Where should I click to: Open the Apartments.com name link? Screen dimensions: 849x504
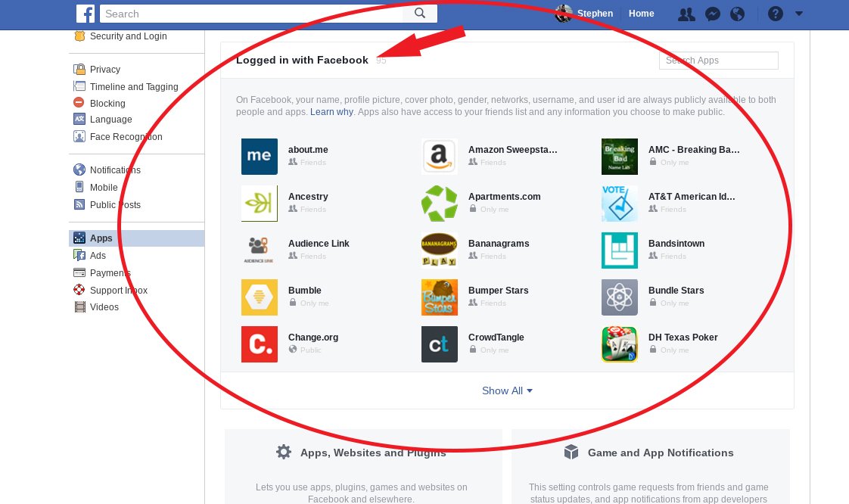tap(504, 197)
